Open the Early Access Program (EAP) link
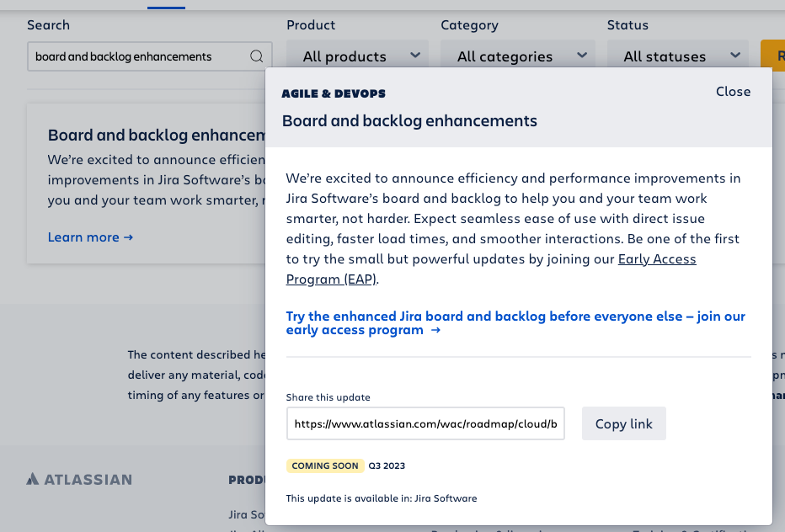The width and height of the screenshot is (785, 532). point(490,269)
